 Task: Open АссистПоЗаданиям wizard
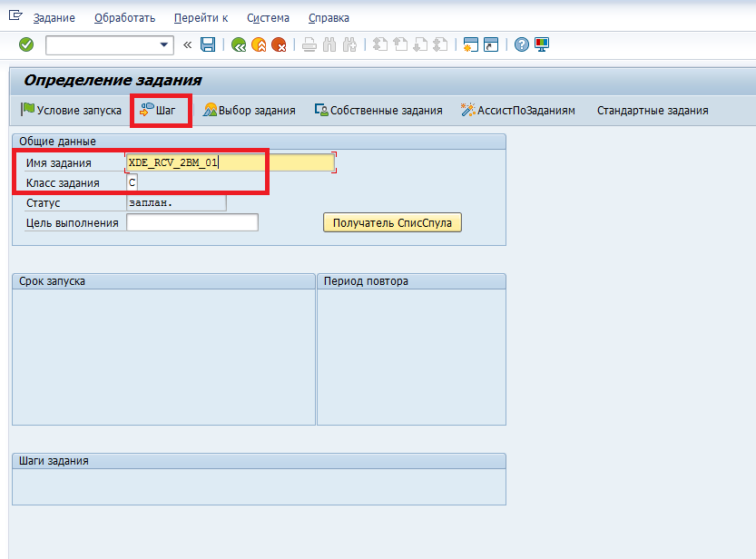pos(517,111)
